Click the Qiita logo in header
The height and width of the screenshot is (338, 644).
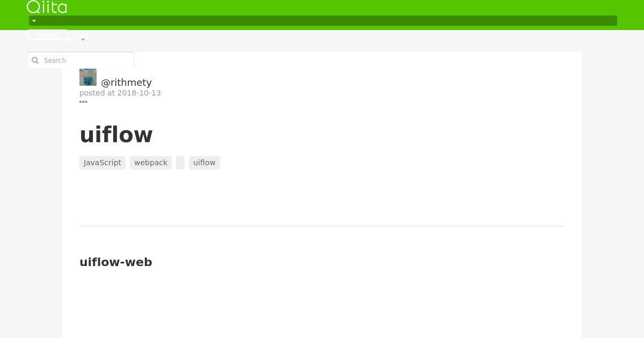[47, 7]
